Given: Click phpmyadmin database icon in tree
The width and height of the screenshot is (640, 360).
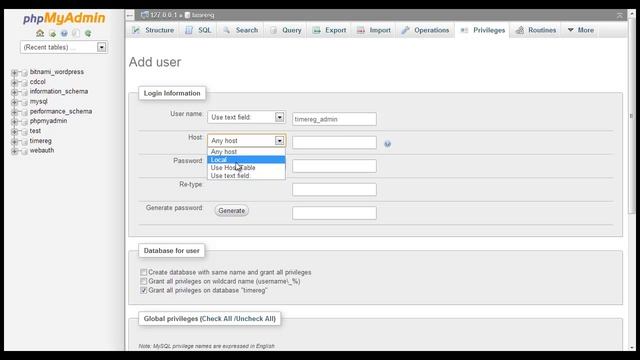Looking at the screenshot, I should pyautogui.click(x=24, y=122).
